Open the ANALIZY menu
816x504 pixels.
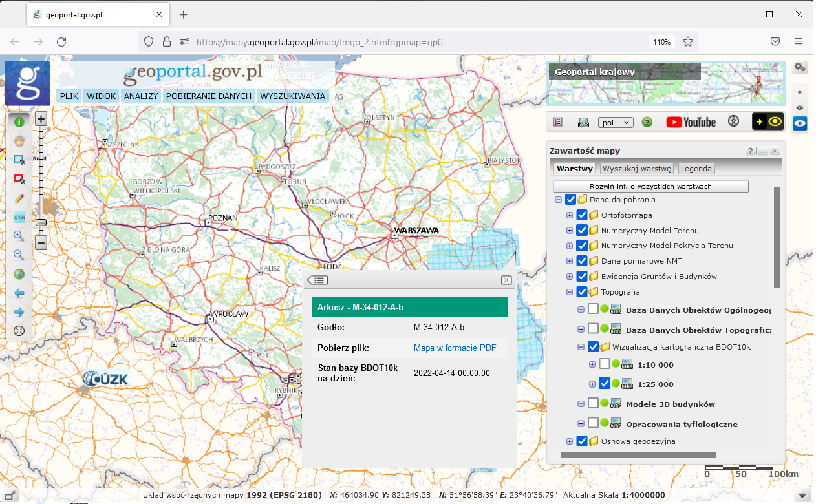[141, 96]
